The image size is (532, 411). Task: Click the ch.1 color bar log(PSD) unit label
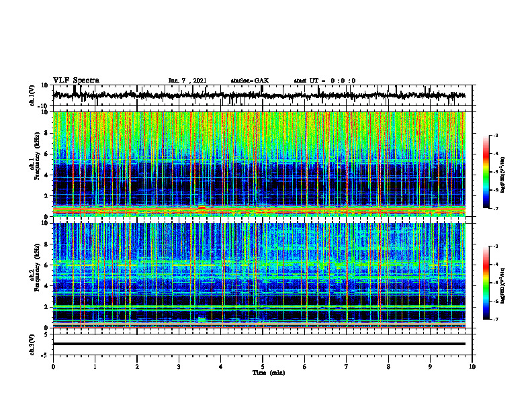click(x=503, y=175)
